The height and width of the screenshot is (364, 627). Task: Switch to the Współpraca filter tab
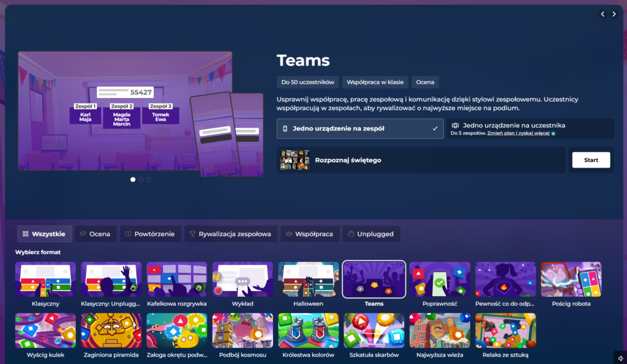(x=310, y=234)
